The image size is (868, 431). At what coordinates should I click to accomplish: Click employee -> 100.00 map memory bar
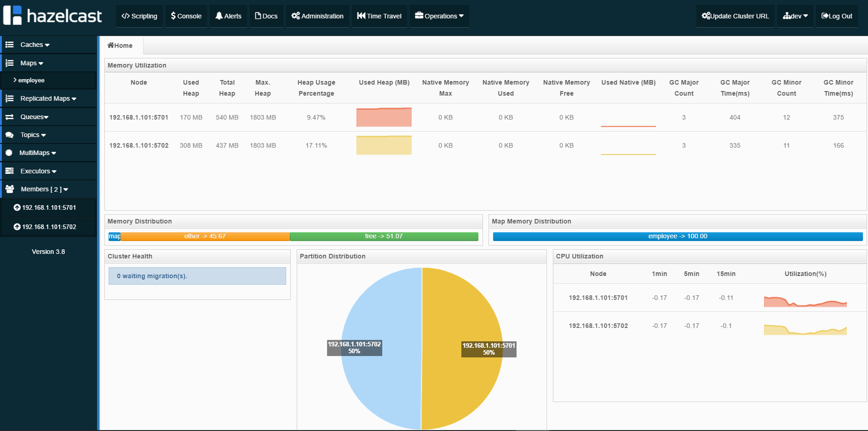(678, 236)
